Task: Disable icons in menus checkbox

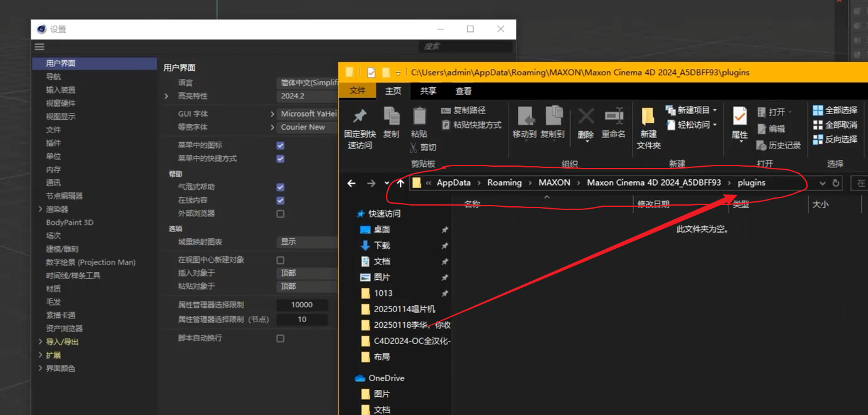Action: coord(281,145)
